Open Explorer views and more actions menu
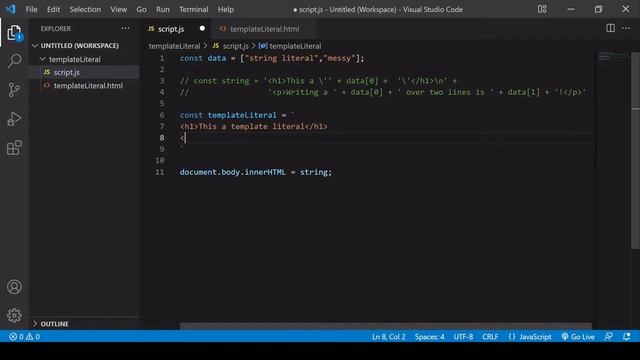Image resolution: width=640 pixels, height=360 pixels. point(125,29)
